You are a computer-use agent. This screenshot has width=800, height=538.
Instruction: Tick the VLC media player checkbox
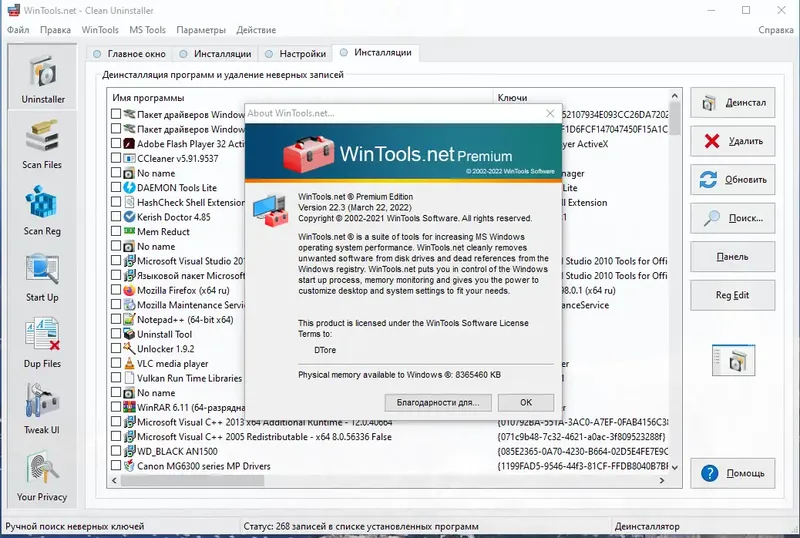(116, 363)
